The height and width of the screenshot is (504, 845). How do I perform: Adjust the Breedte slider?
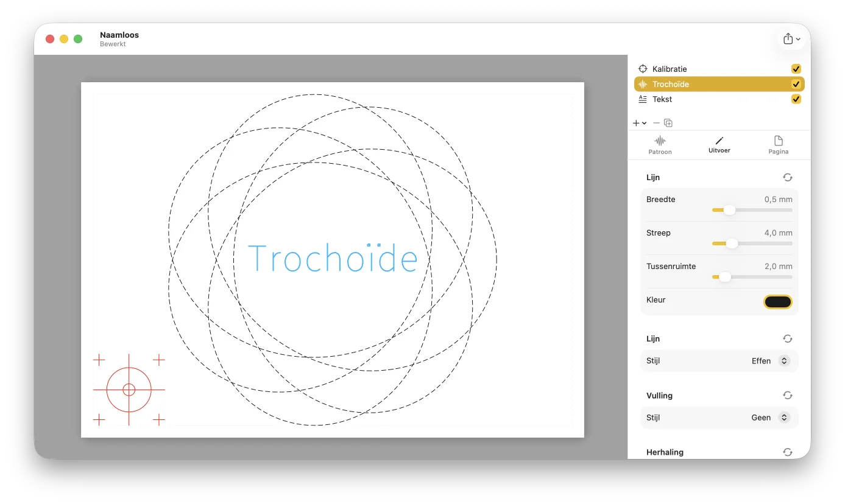tap(752, 210)
